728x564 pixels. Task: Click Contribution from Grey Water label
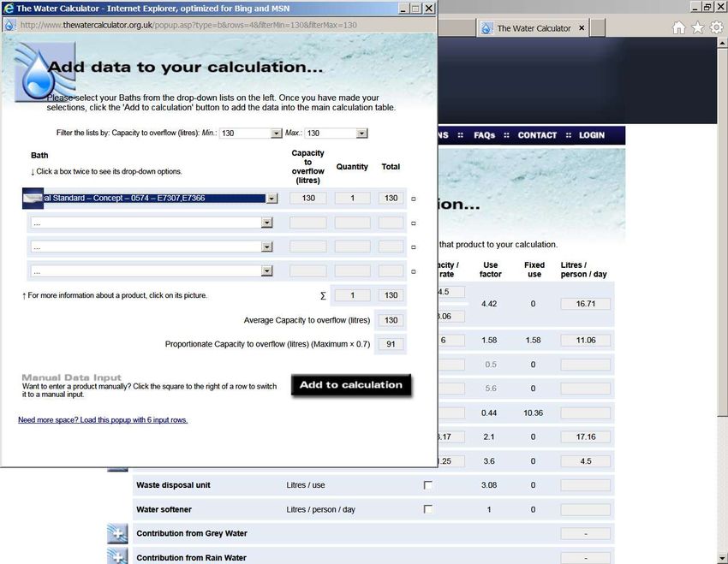click(192, 534)
